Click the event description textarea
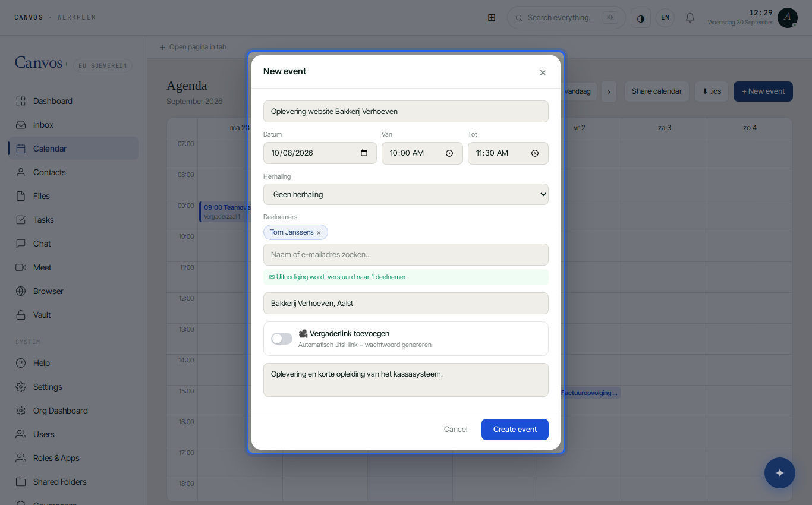The width and height of the screenshot is (812, 505). [406, 380]
